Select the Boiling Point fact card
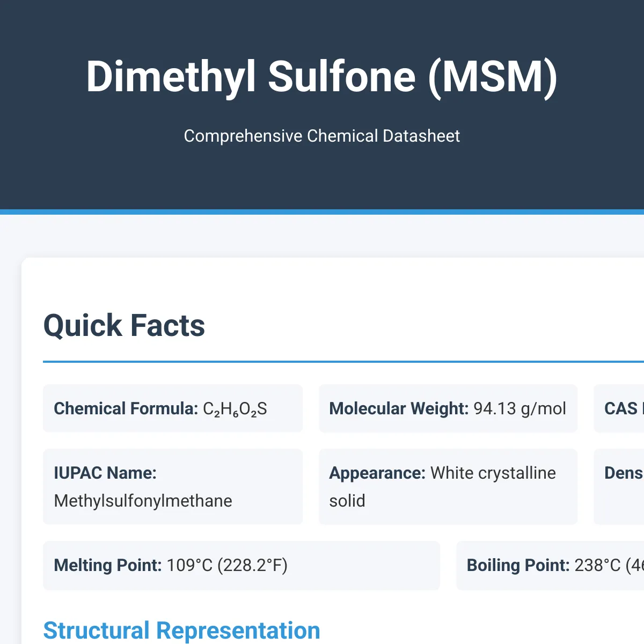Viewport: 644px width, 644px height. pyautogui.click(x=550, y=566)
